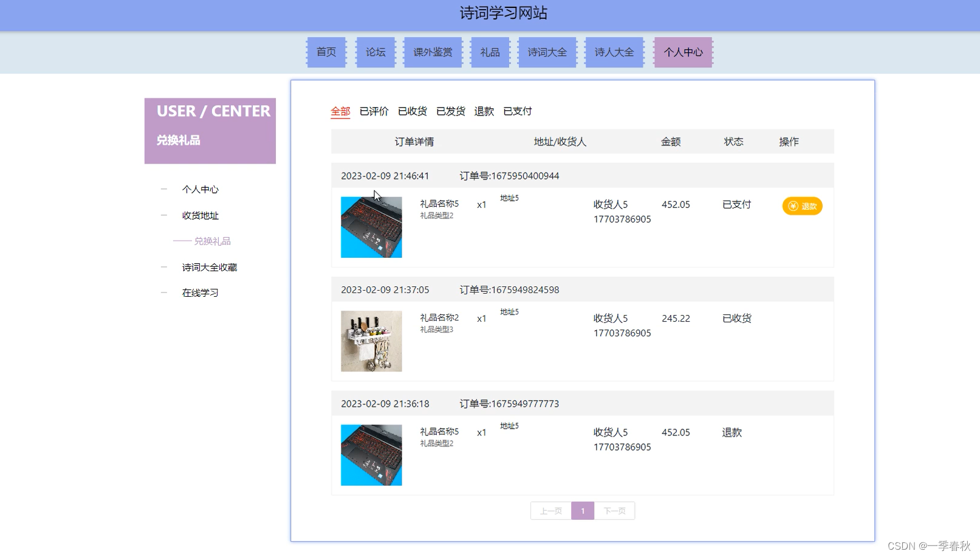Select the 个人中心 navigation tab
This screenshot has height=557, width=980.
point(683,52)
